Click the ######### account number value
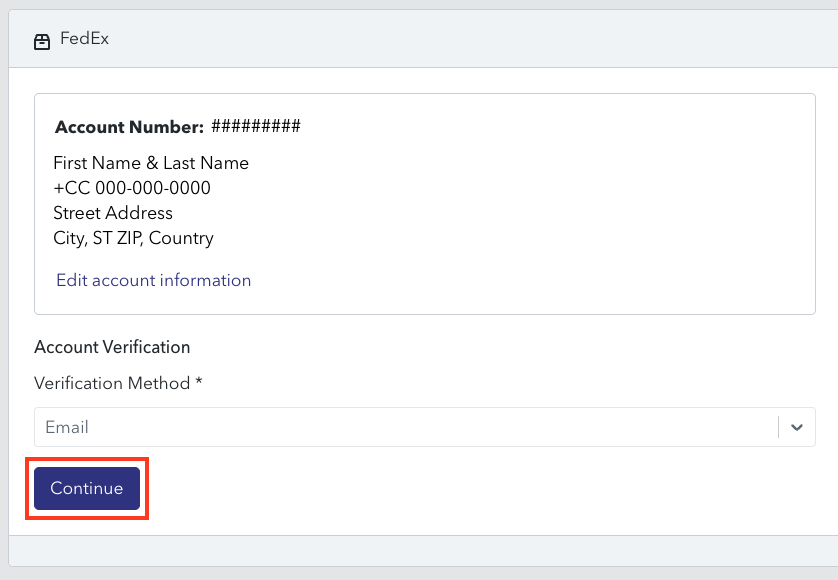This screenshot has width=838, height=580. pyautogui.click(x=256, y=126)
